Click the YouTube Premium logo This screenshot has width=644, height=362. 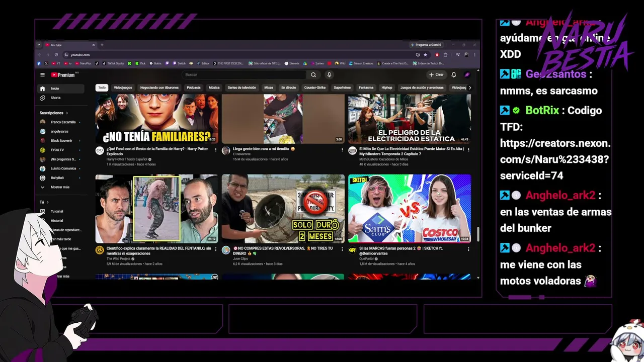[63, 75]
